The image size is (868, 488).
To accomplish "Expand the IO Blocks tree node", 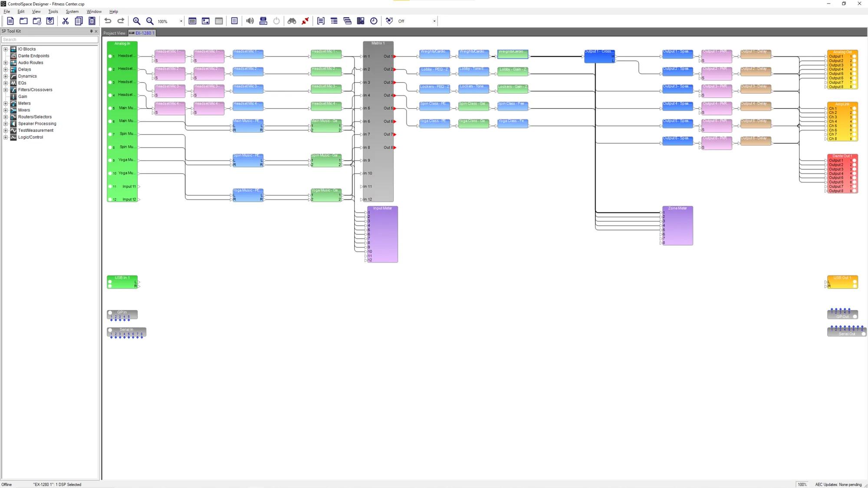I will [x=6, y=49].
